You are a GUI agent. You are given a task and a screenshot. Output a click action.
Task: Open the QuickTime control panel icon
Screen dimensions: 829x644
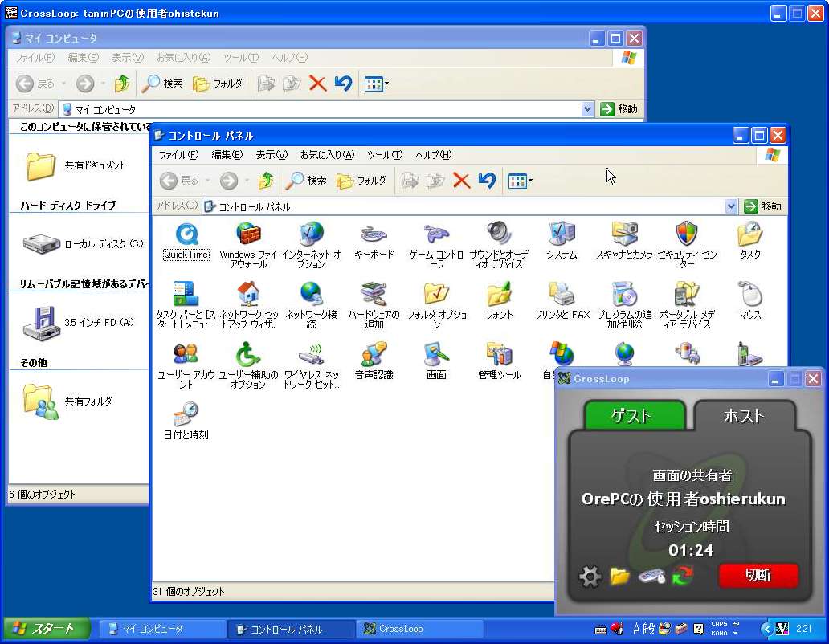(x=186, y=234)
